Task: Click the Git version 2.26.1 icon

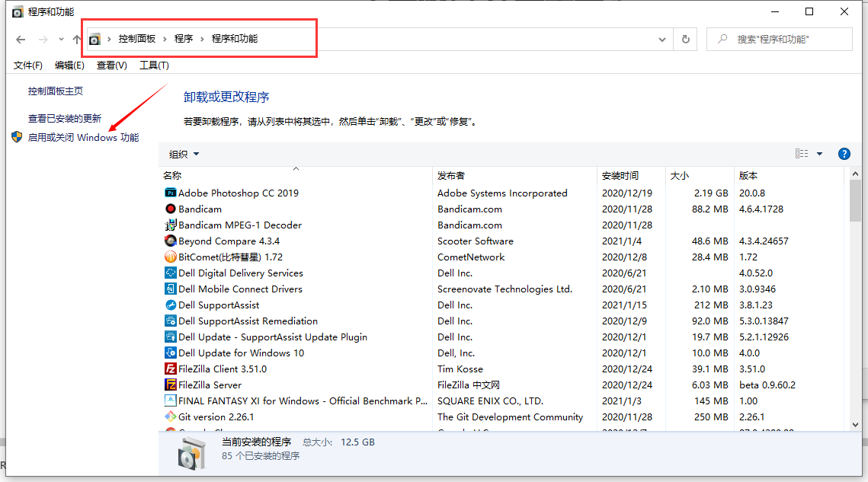Action: coord(171,417)
